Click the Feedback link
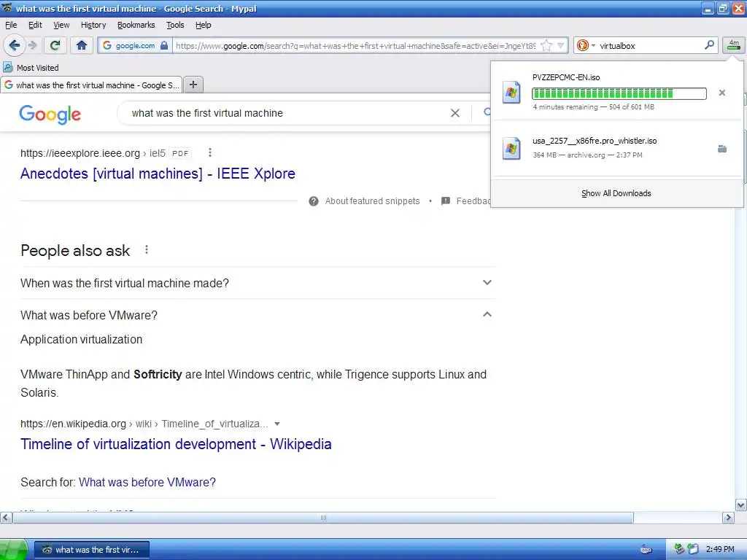Image resolution: width=747 pixels, height=560 pixels. pos(473,201)
